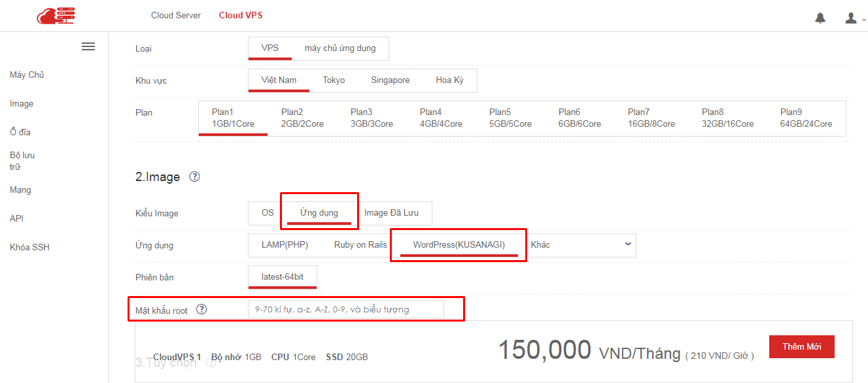Select Plan6 6GB/6Core
The image size is (868, 383).
[580, 118]
